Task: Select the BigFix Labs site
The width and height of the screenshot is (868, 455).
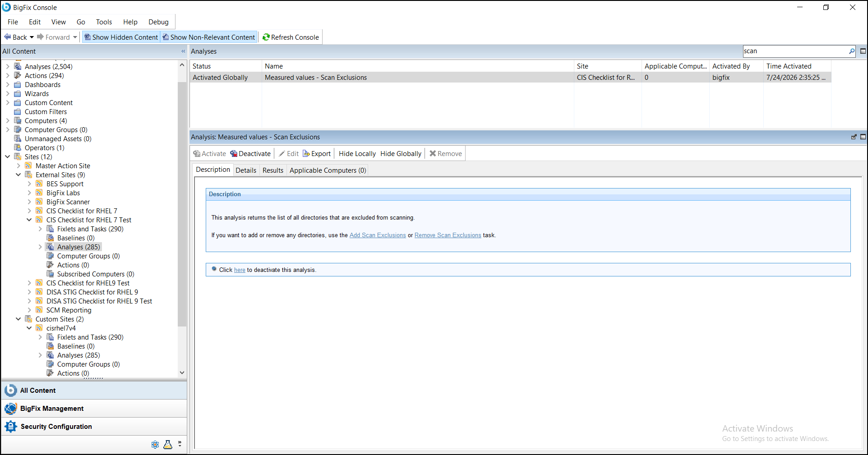Action: coord(63,193)
